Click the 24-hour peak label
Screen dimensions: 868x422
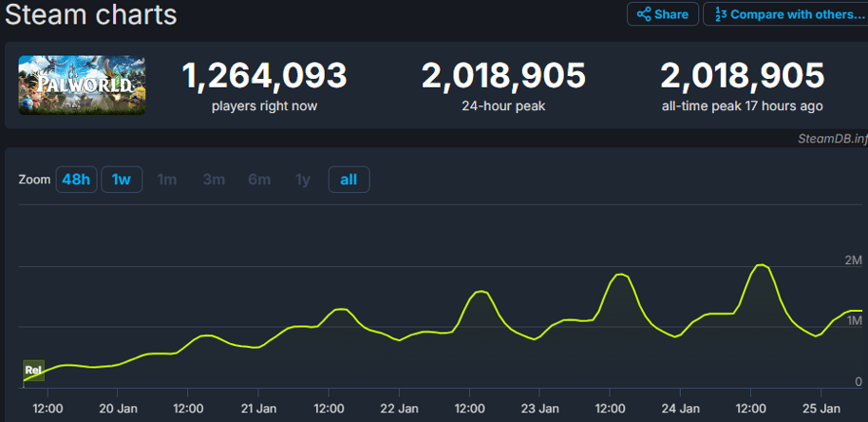click(503, 106)
